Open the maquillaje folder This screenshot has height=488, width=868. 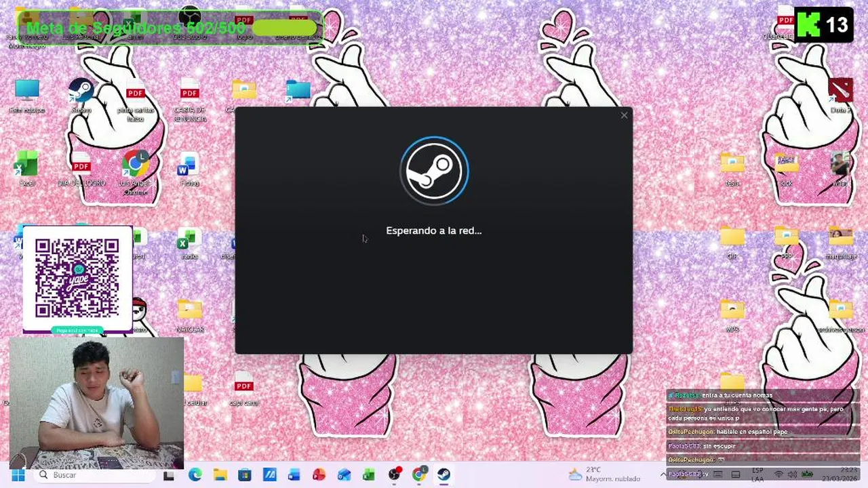click(x=841, y=243)
